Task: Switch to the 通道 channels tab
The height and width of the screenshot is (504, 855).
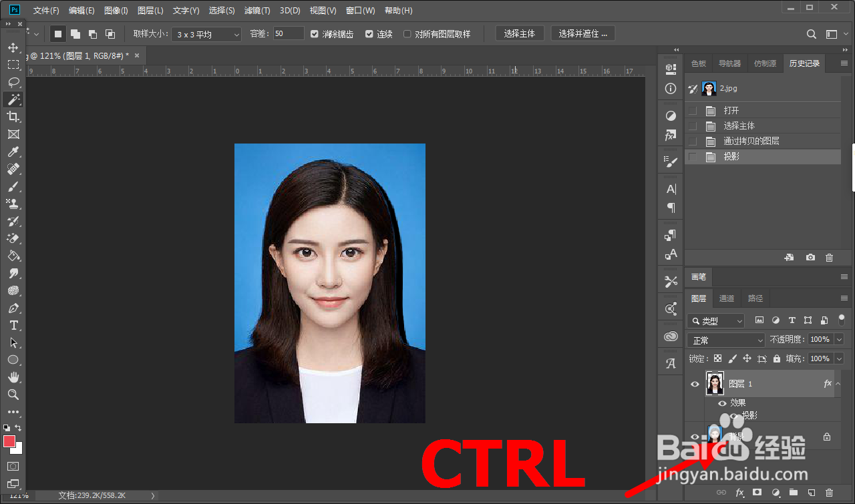Action: (727, 298)
